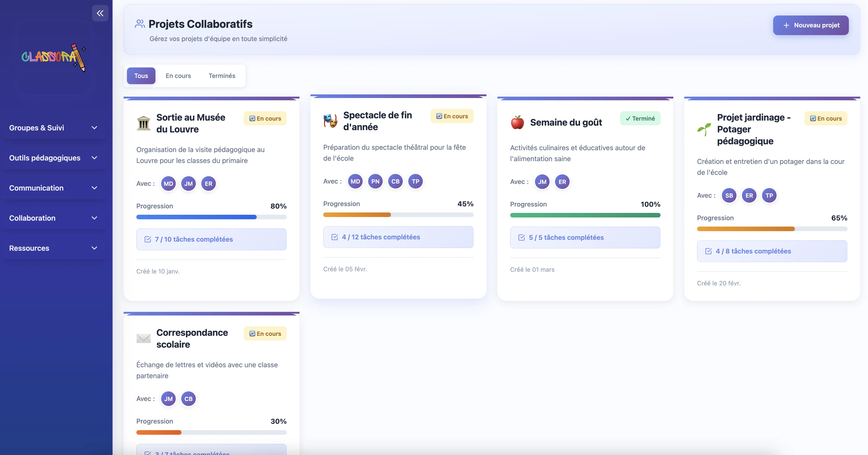Click the SB avatar on the jardinage project
The width and height of the screenshot is (868, 455).
729,196
